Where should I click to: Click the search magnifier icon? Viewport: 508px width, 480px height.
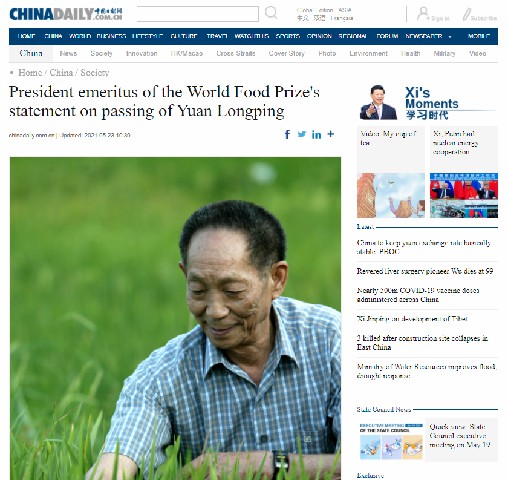coord(271,13)
